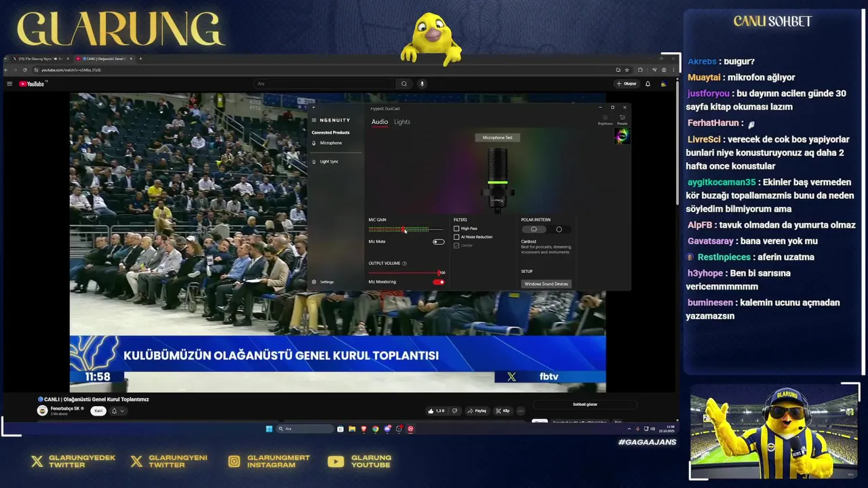The height and width of the screenshot is (488, 868).
Task: Open a new browser tab
Action: click(x=140, y=59)
